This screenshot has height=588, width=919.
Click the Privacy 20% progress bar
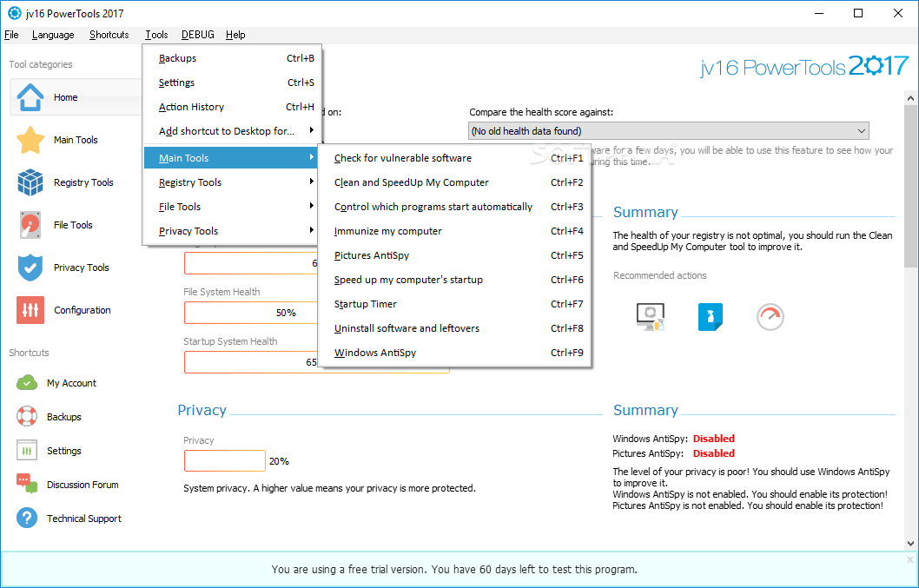[224, 461]
